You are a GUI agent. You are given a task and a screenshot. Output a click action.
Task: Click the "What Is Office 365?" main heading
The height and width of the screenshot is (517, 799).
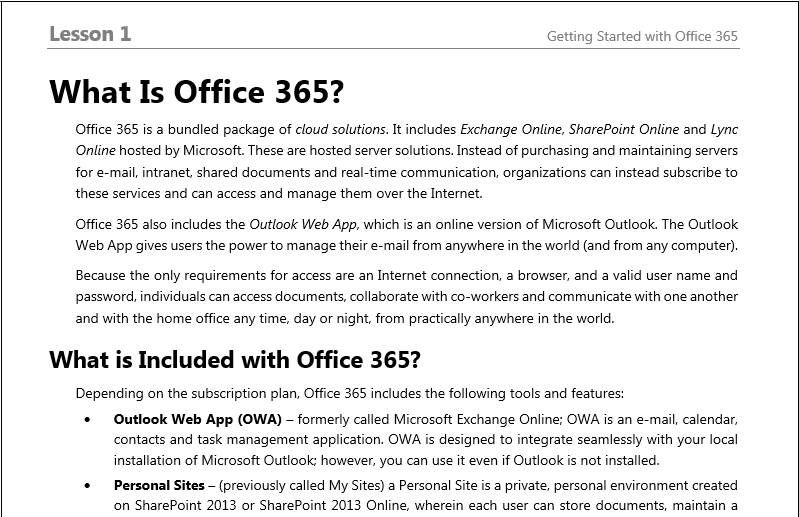pos(196,92)
